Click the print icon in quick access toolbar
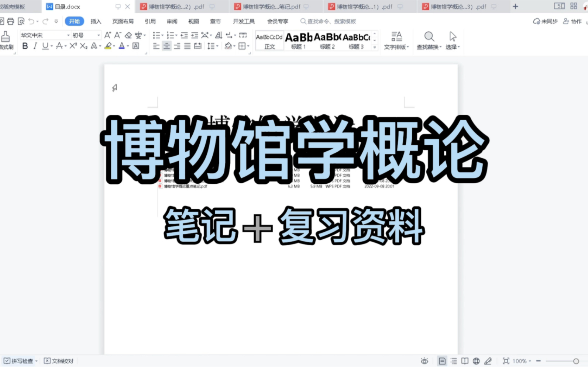Image resolution: width=588 pixels, height=367 pixels. click(x=11, y=21)
